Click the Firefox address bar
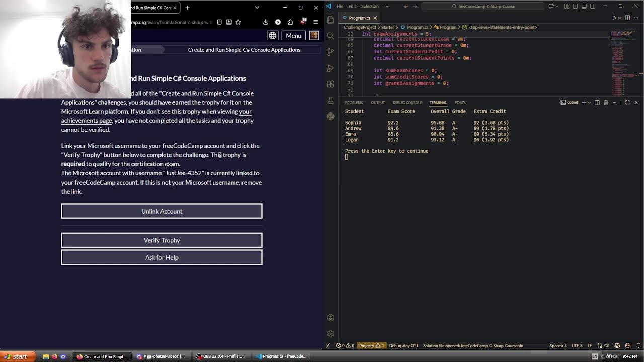Viewport: 644px width, 362px height. pyautogui.click(x=173, y=22)
